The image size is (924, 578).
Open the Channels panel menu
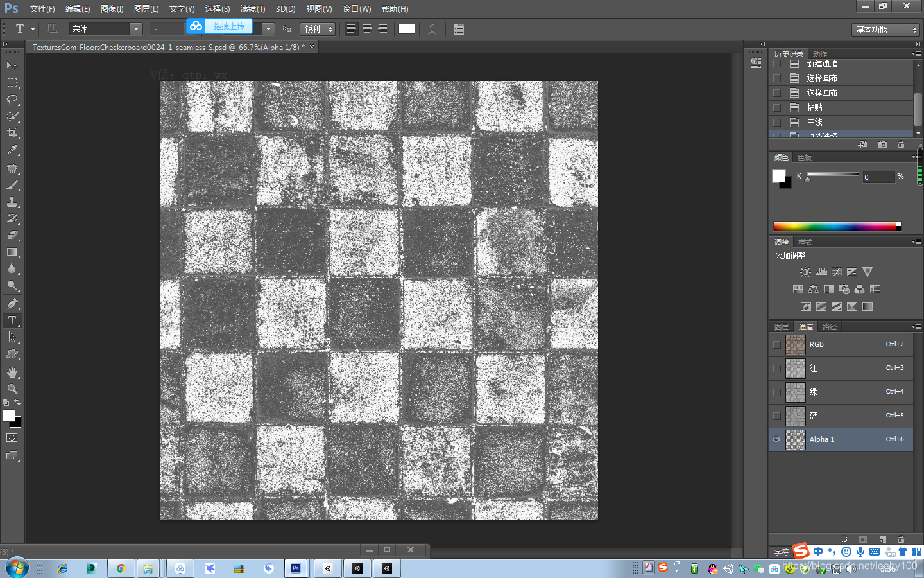(916, 327)
